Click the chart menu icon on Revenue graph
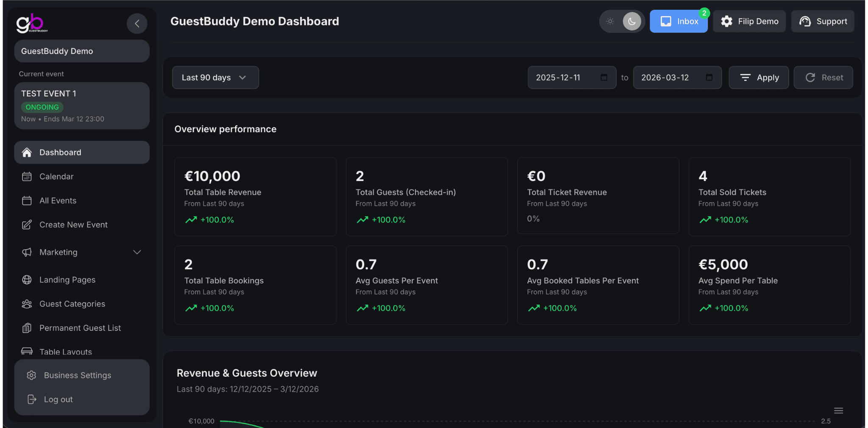868x428 pixels. click(x=838, y=411)
